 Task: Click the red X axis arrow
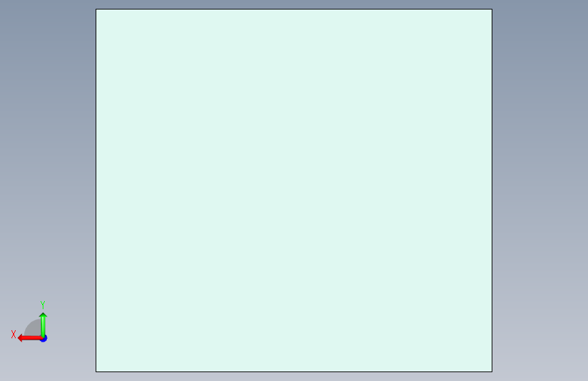click(x=30, y=338)
